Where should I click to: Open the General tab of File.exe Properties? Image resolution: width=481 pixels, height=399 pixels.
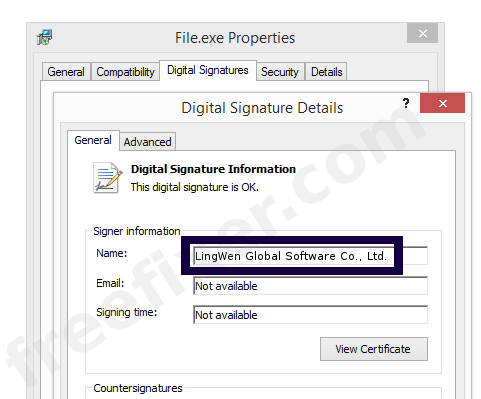click(66, 72)
